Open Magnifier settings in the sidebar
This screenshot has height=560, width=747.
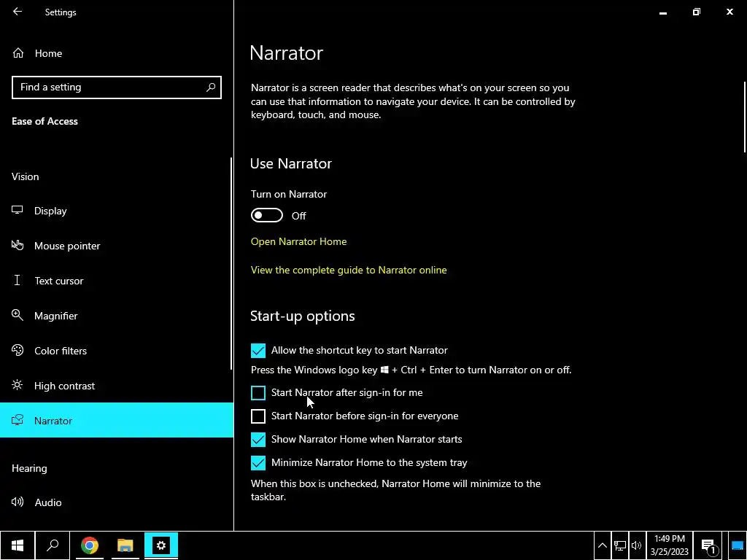(x=116, y=316)
